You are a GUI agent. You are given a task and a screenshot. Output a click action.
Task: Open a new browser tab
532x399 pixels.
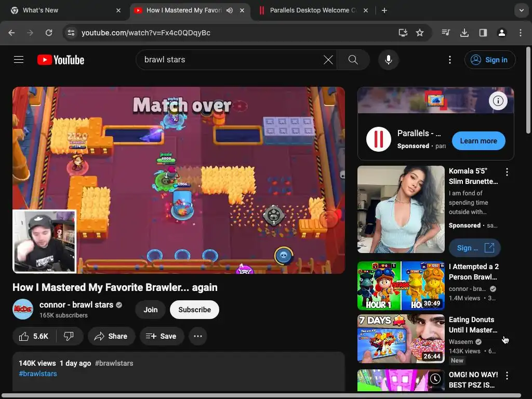tap(384, 10)
